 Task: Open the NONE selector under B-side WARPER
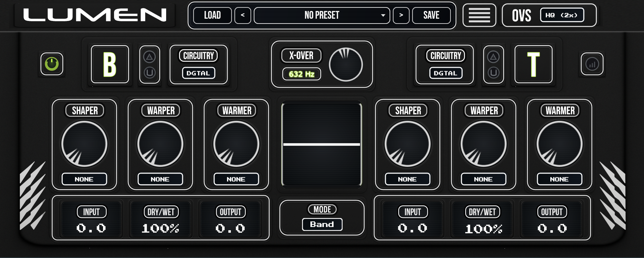tap(160, 179)
